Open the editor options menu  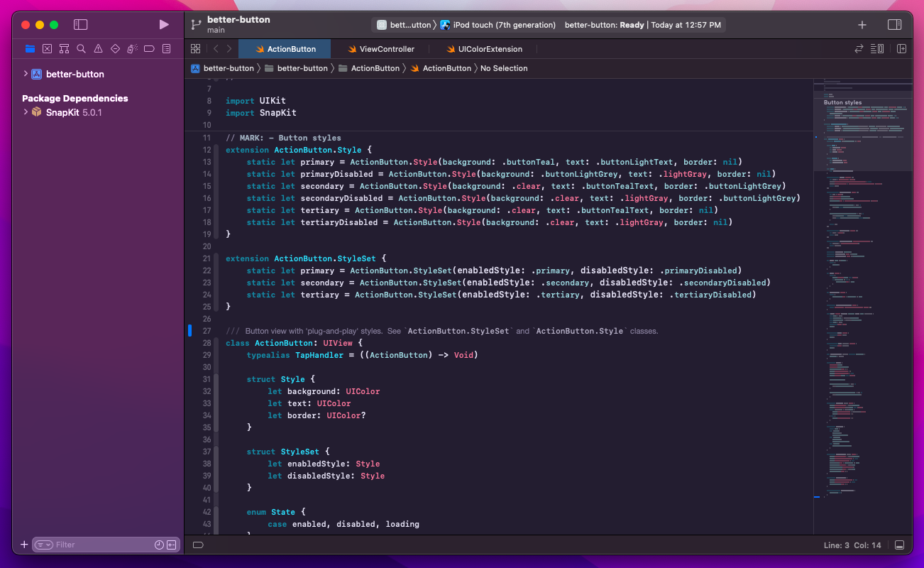tap(877, 49)
